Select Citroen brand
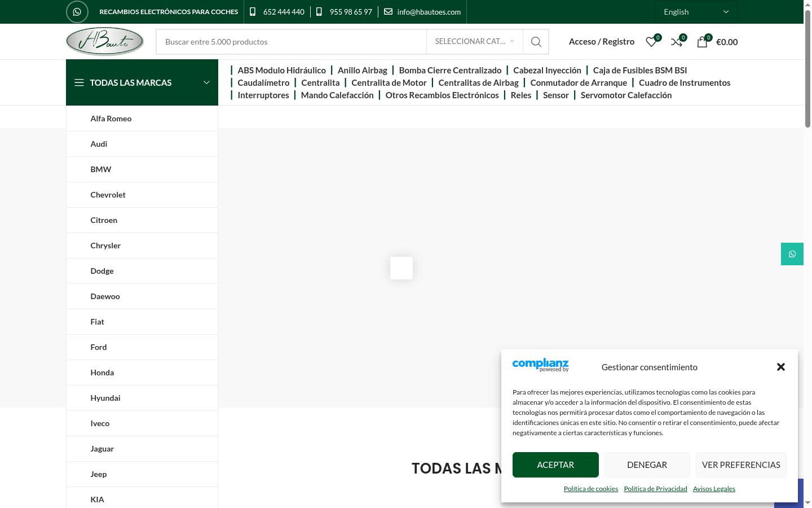 (x=142, y=220)
